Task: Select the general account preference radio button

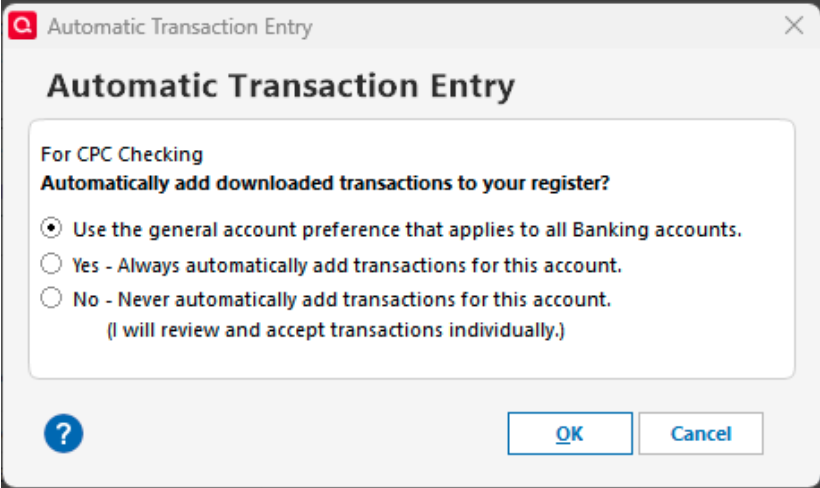Action: pos(50,228)
